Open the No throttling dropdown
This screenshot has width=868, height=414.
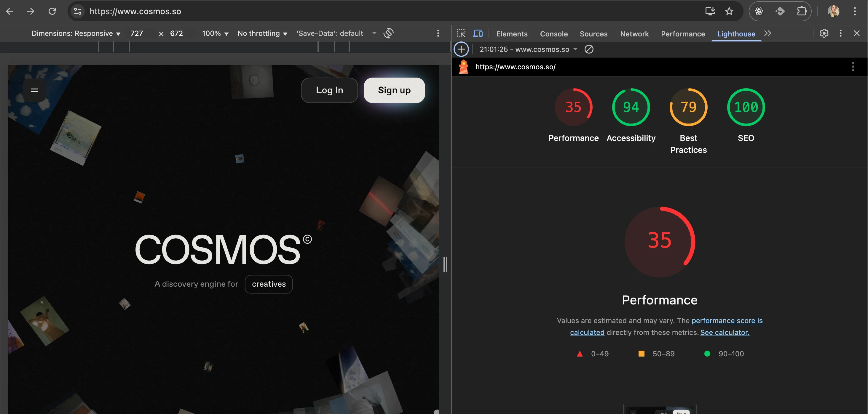coord(262,34)
